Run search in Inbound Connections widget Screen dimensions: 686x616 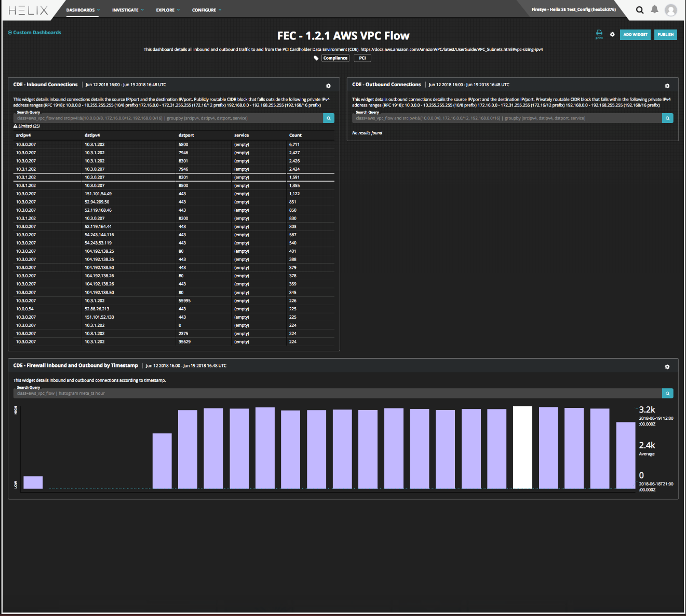[x=329, y=118]
